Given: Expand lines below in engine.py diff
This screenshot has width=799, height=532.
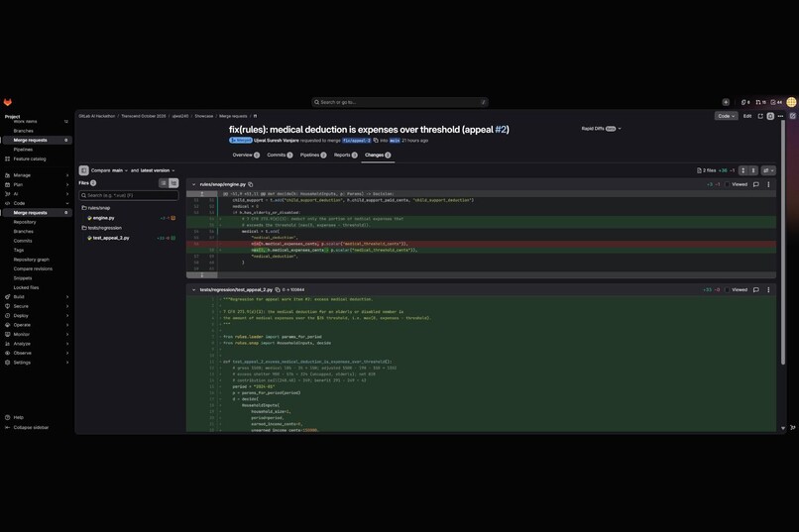Looking at the screenshot, I should tap(202, 274).
